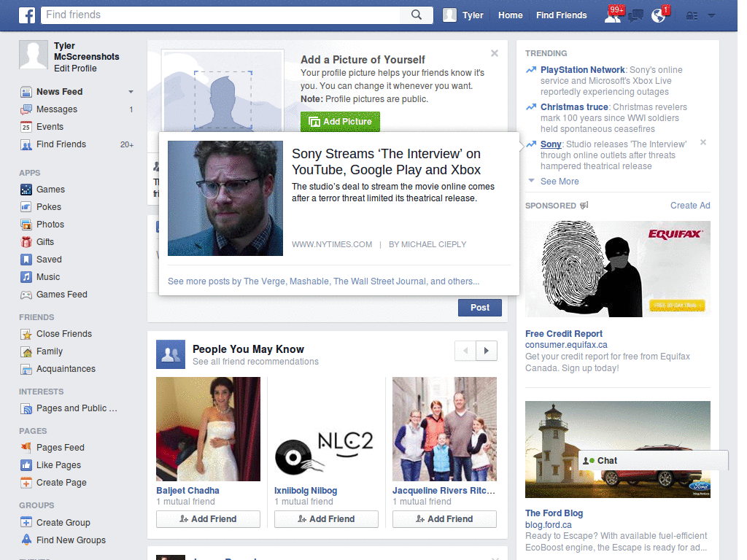
Task: Add Baljeet Chadha as friend
Action: 208,519
